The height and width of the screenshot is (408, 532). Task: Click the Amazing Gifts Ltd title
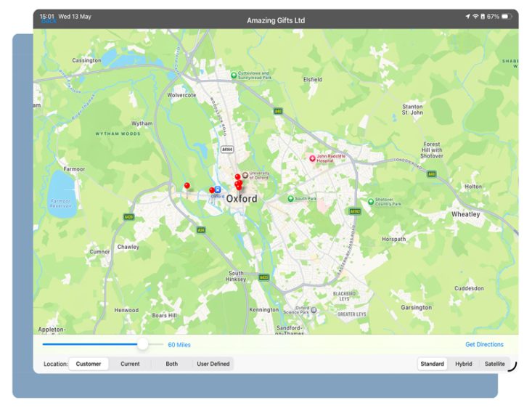pos(276,20)
